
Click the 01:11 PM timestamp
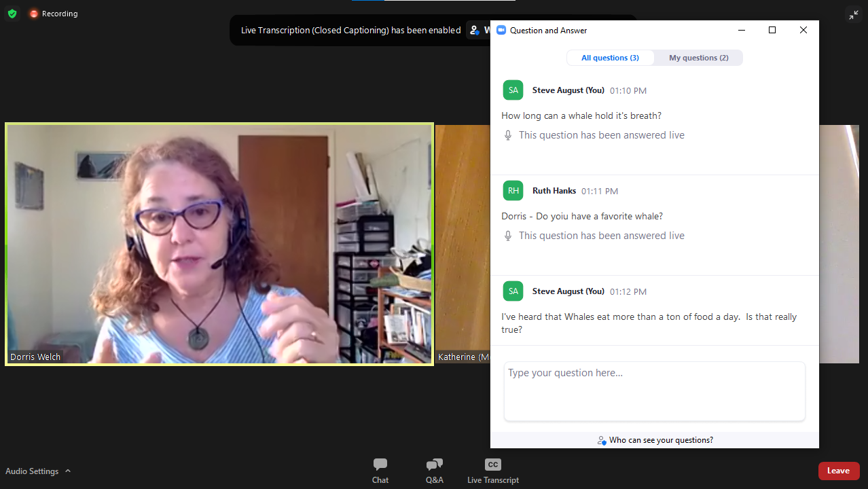point(600,192)
